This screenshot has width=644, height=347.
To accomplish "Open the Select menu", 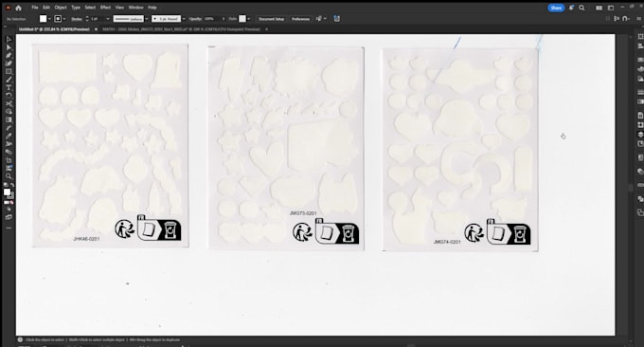I will (x=90, y=8).
